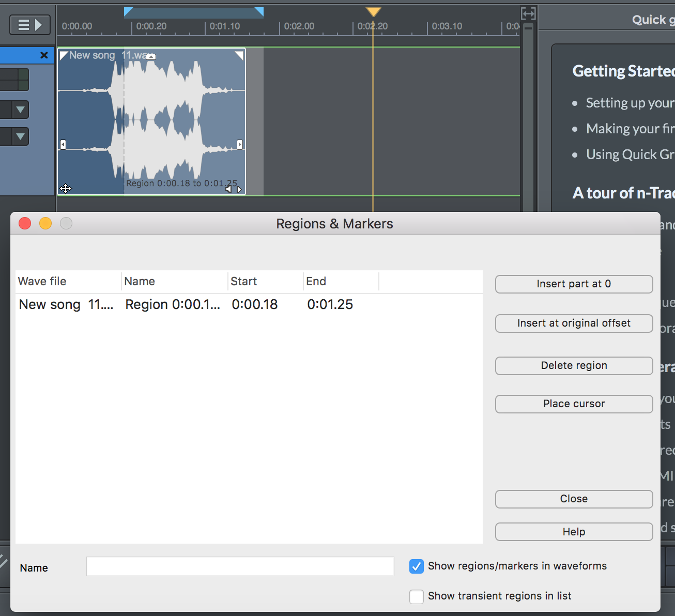Click the vertical zoom slider handle

tap(528, 28)
